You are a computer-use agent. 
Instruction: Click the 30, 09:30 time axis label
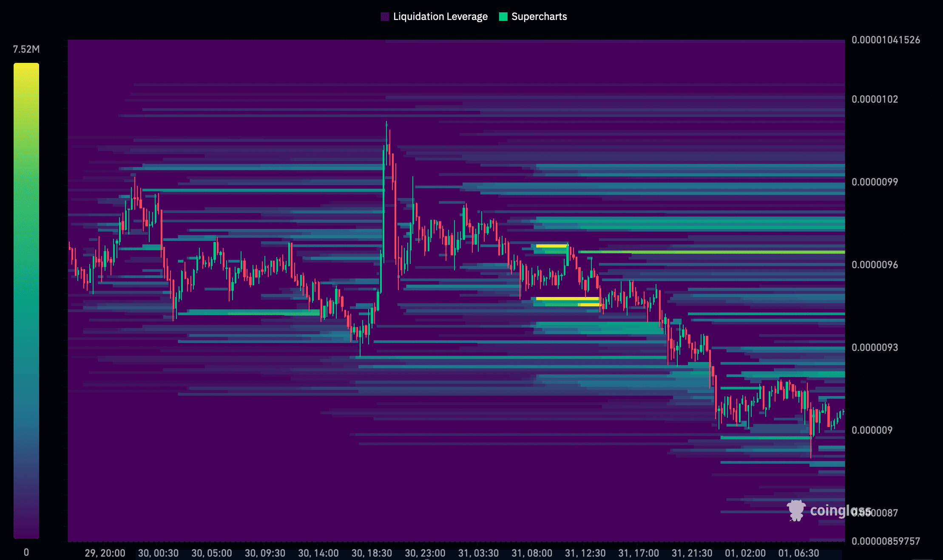click(x=265, y=553)
